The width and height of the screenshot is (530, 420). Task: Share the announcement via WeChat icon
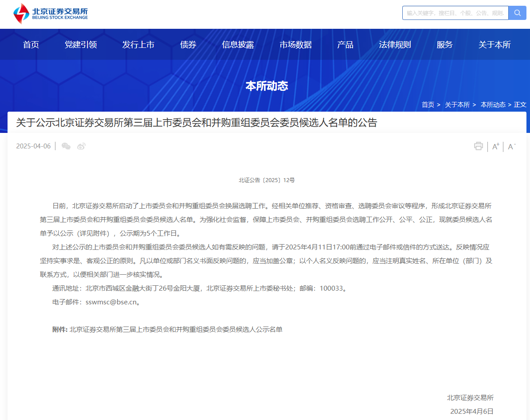[66, 146]
